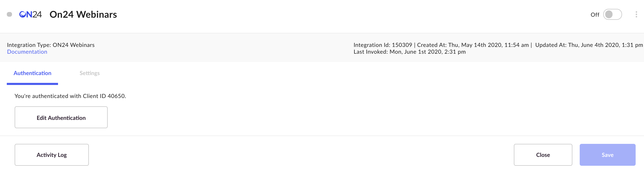The width and height of the screenshot is (644, 172).
Task: Switch to the Settings tab
Action: pyautogui.click(x=89, y=73)
